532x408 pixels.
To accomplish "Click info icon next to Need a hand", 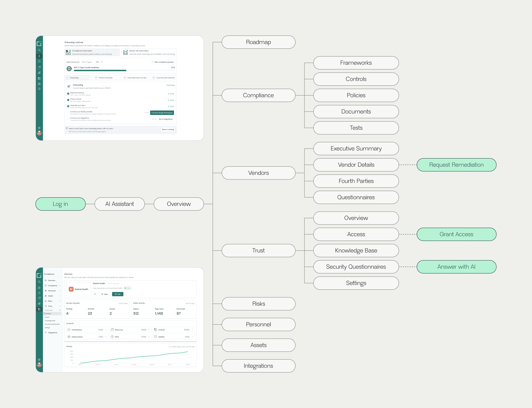I will click(x=67, y=128).
